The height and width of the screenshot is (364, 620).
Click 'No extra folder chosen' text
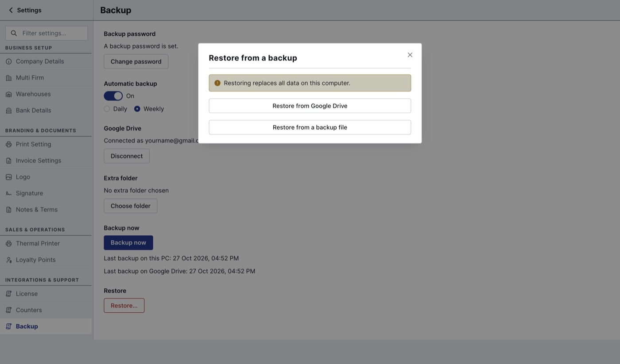click(136, 191)
